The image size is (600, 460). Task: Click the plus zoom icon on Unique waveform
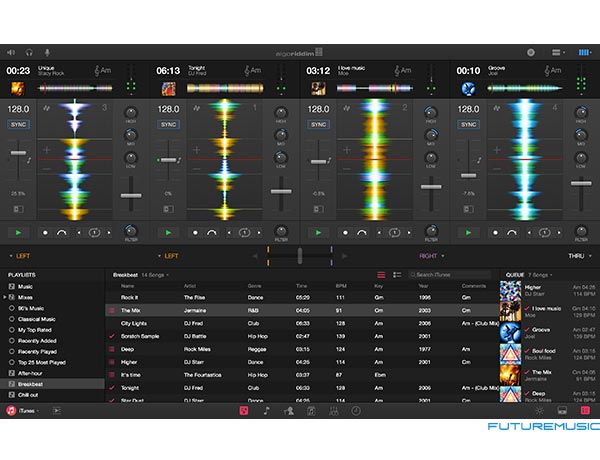[46, 150]
